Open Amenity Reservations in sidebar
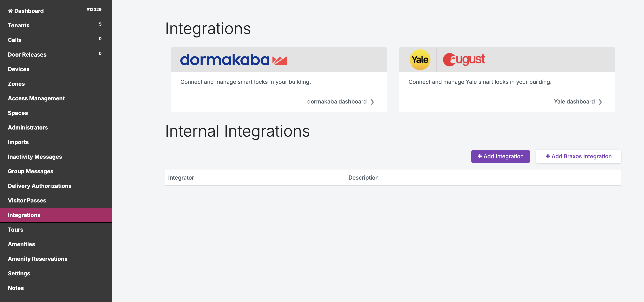Image resolution: width=644 pixels, height=302 pixels. click(x=37, y=259)
